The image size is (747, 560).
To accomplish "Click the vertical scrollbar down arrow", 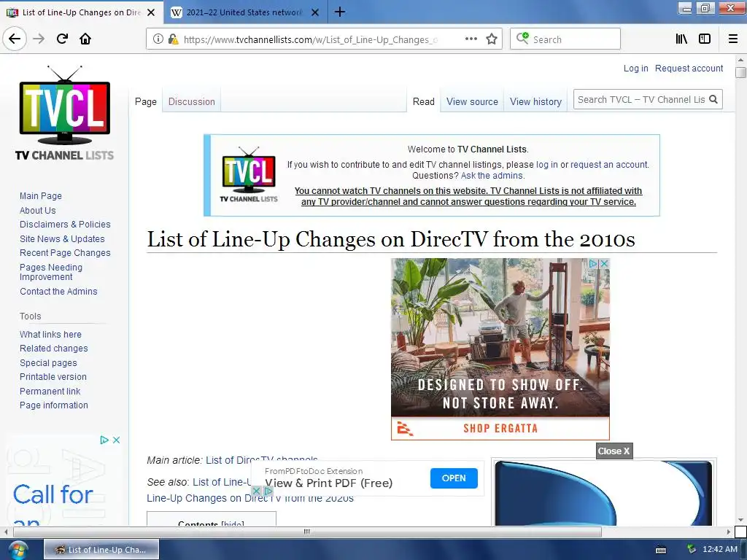I will (x=740, y=520).
